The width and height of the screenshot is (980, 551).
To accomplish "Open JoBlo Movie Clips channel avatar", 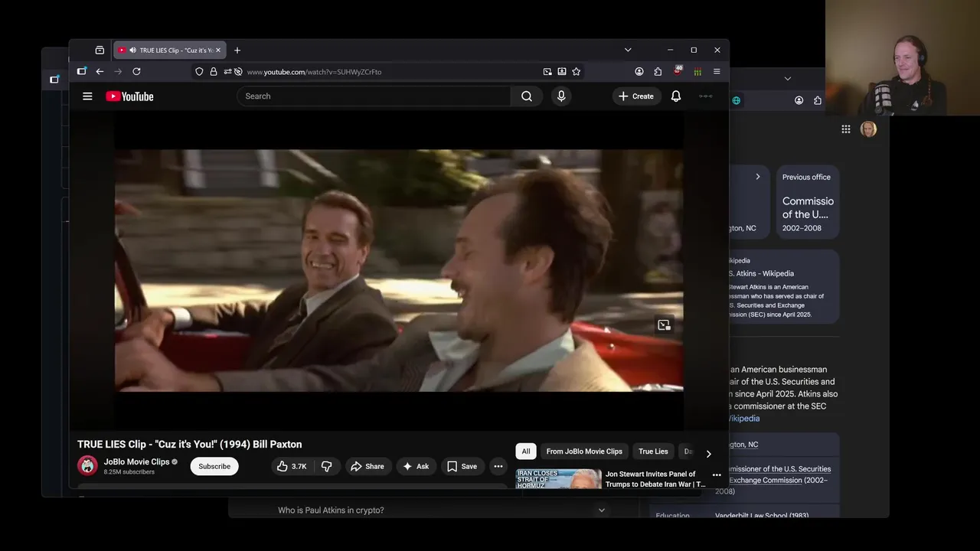I will tap(88, 465).
